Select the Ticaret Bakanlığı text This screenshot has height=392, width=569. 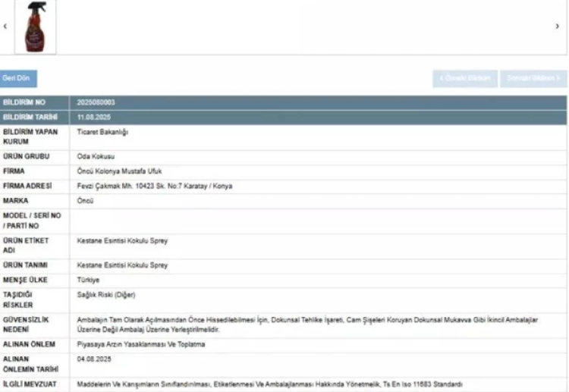click(x=102, y=132)
